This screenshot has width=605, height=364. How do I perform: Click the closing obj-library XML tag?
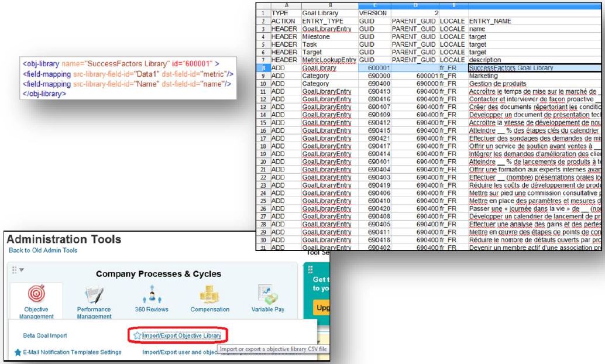[44, 94]
